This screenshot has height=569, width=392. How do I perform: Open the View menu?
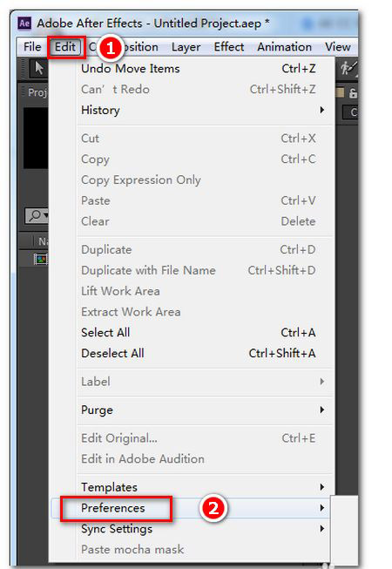(x=338, y=47)
